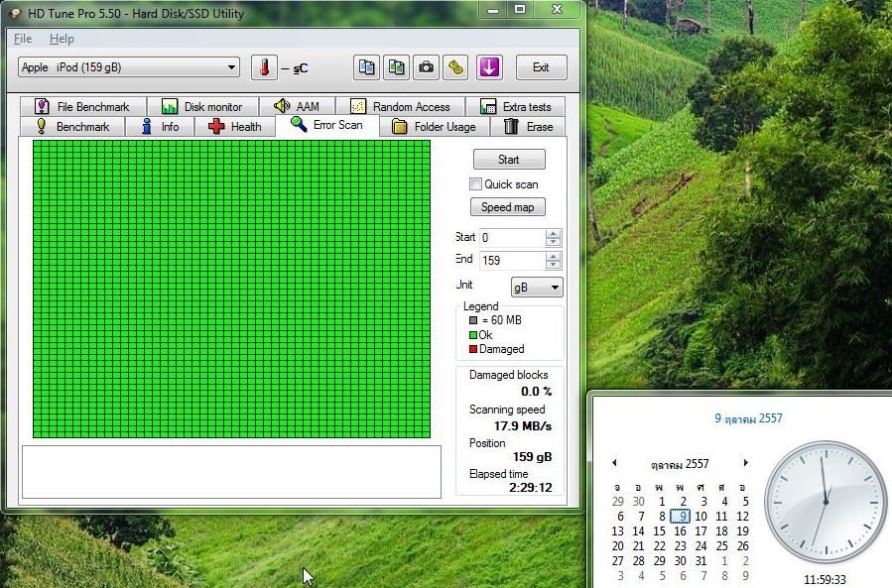Click the End value input field
The height and width of the screenshot is (588, 892).
pos(511,261)
